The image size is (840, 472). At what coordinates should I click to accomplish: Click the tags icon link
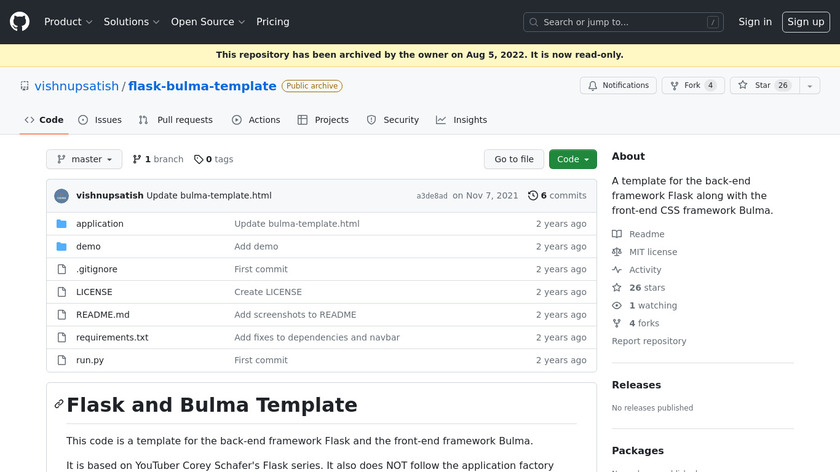(x=198, y=159)
